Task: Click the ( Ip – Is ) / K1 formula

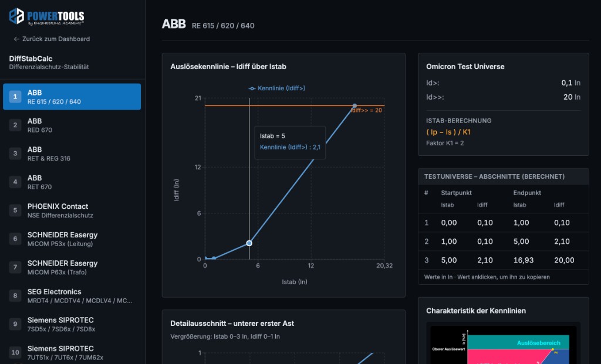Action: (x=448, y=132)
